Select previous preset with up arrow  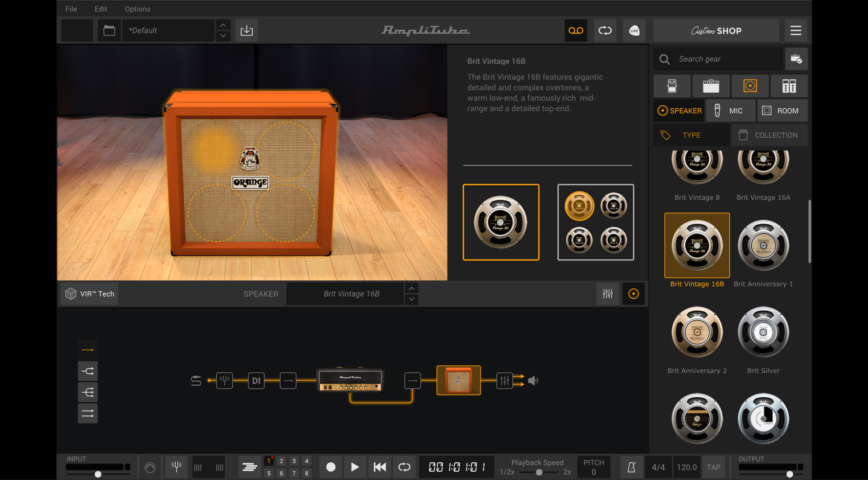(x=223, y=25)
